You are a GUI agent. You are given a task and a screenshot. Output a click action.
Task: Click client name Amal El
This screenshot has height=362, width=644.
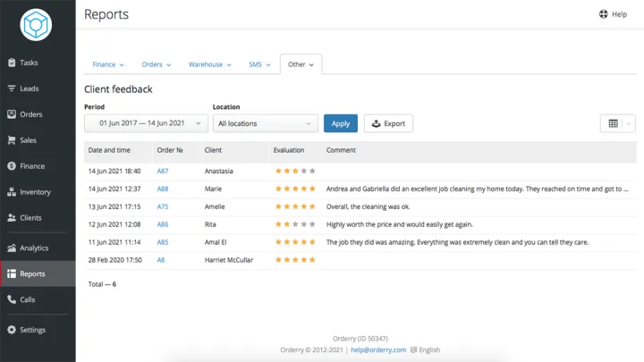216,242
